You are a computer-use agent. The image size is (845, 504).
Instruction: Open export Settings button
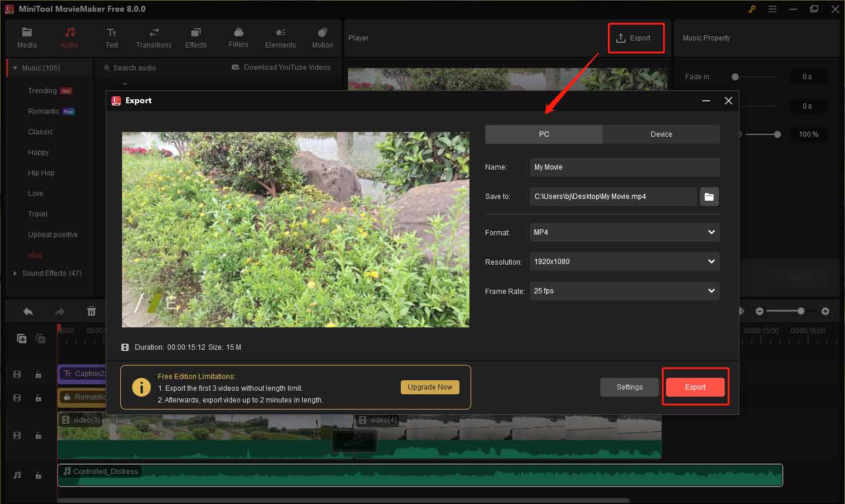pos(630,387)
